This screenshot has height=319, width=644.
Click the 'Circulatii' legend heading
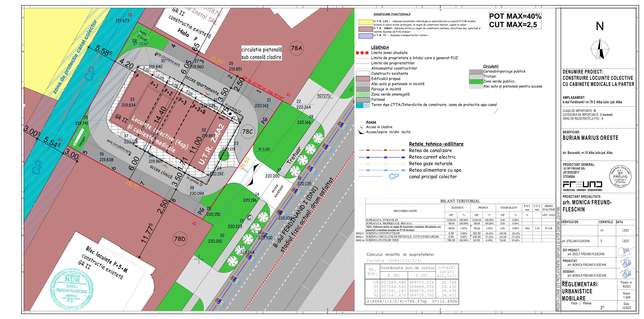pos(491,66)
